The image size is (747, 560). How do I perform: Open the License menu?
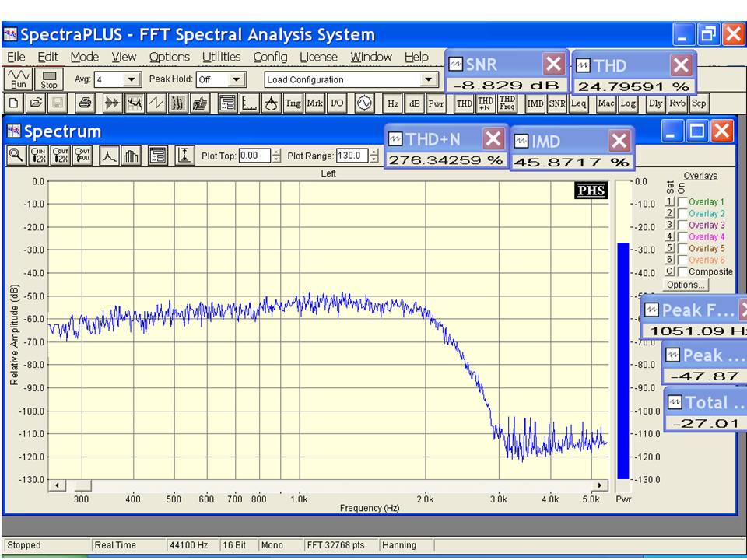(319, 57)
